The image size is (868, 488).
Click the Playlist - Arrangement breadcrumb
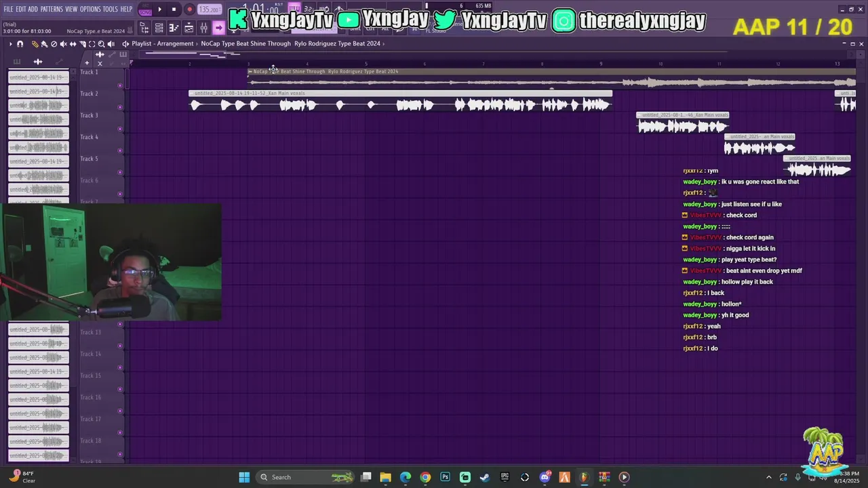[x=163, y=43]
